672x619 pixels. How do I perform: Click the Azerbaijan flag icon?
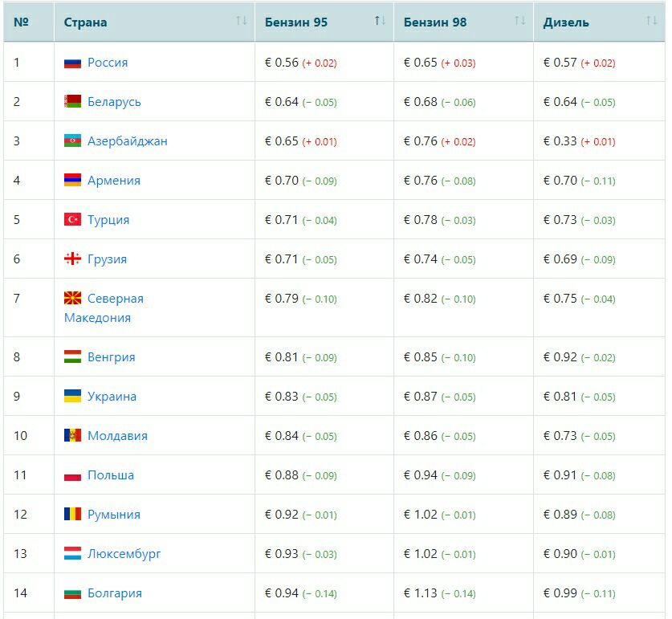72,141
